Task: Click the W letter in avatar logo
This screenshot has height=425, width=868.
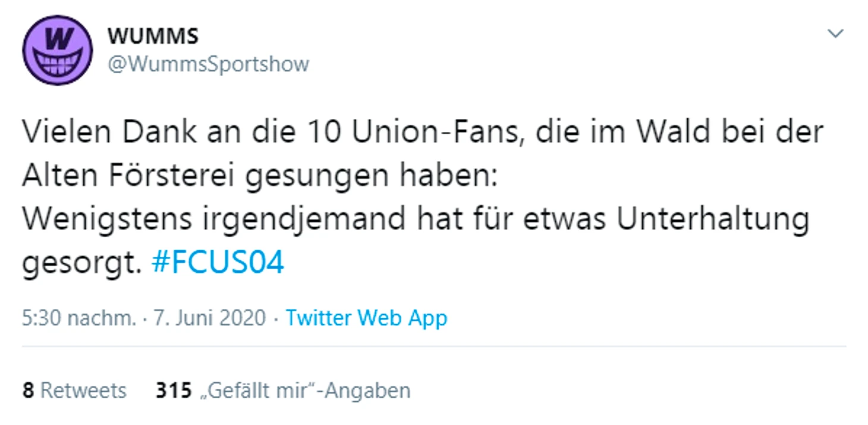Action: 58,41
